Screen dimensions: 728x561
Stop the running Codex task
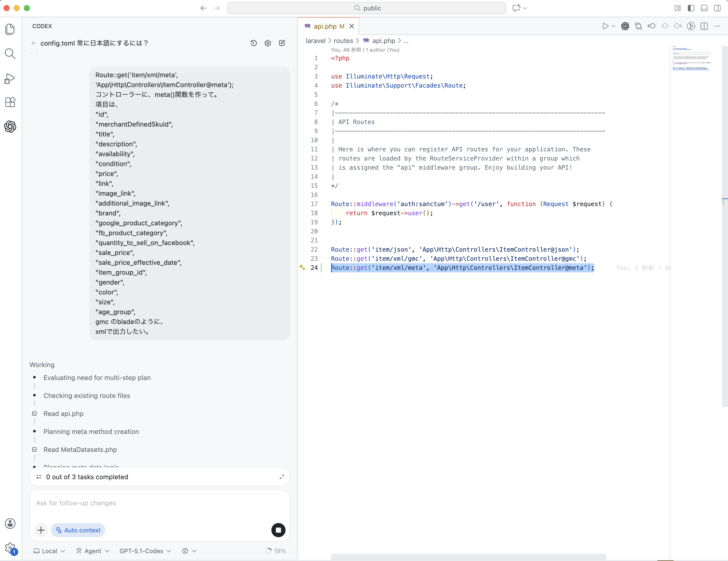tap(278, 530)
